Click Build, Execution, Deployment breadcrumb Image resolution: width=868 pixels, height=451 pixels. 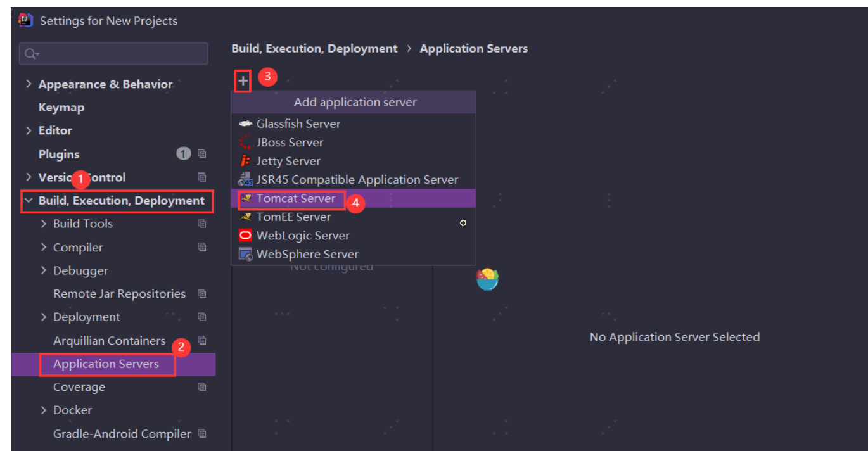(x=314, y=48)
